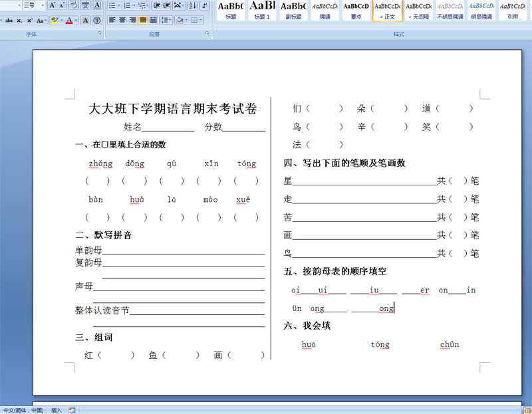This screenshot has height=414, width=532.
Task: Click the heading 三、组词
Action: click(94, 337)
